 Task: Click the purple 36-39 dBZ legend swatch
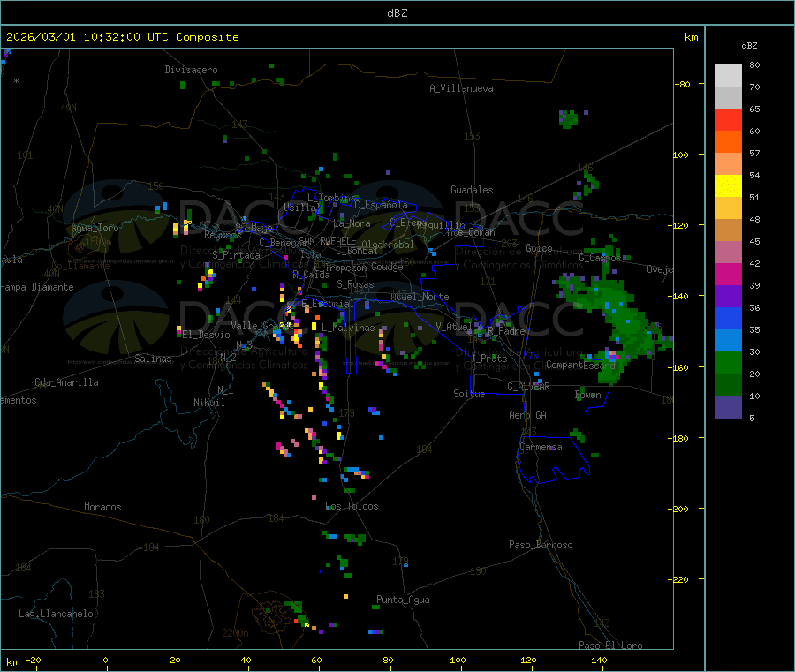(728, 297)
